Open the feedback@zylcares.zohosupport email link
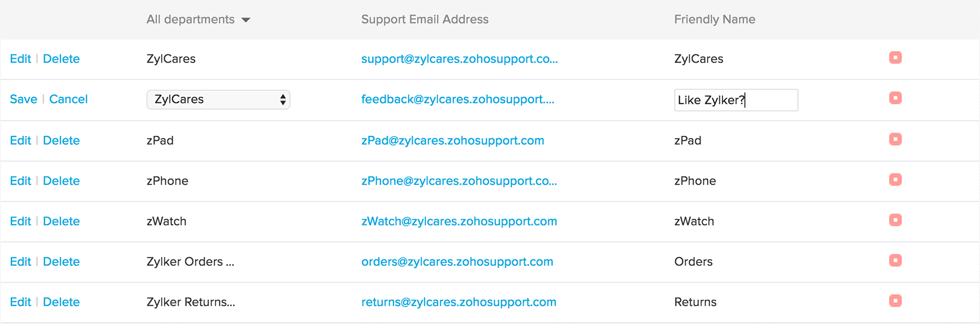 coord(457,99)
